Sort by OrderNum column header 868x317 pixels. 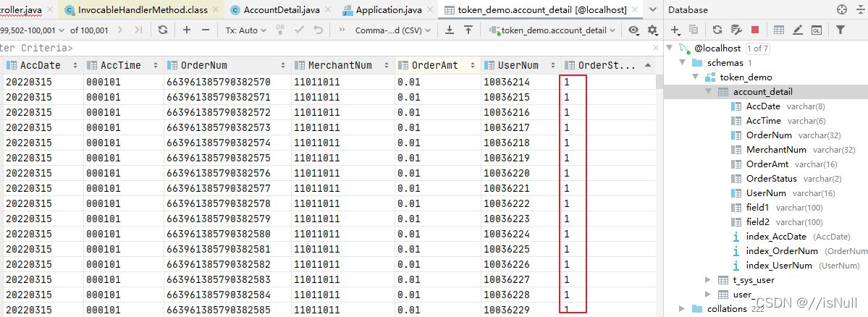click(227, 65)
